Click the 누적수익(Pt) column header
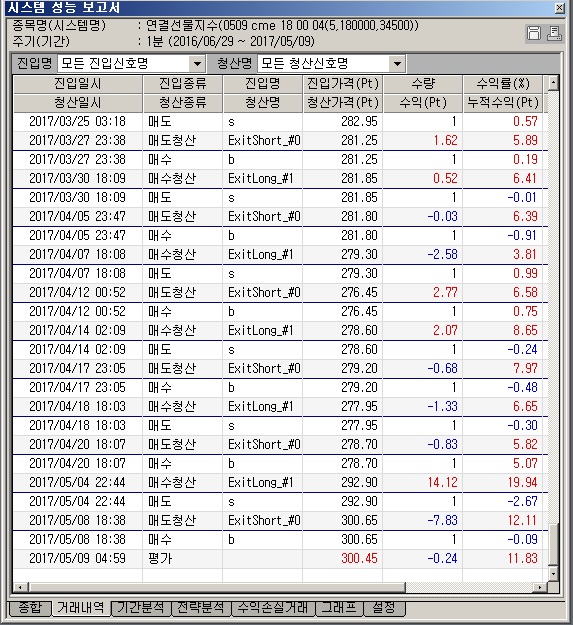Screen dimensions: 573x625 503,103
